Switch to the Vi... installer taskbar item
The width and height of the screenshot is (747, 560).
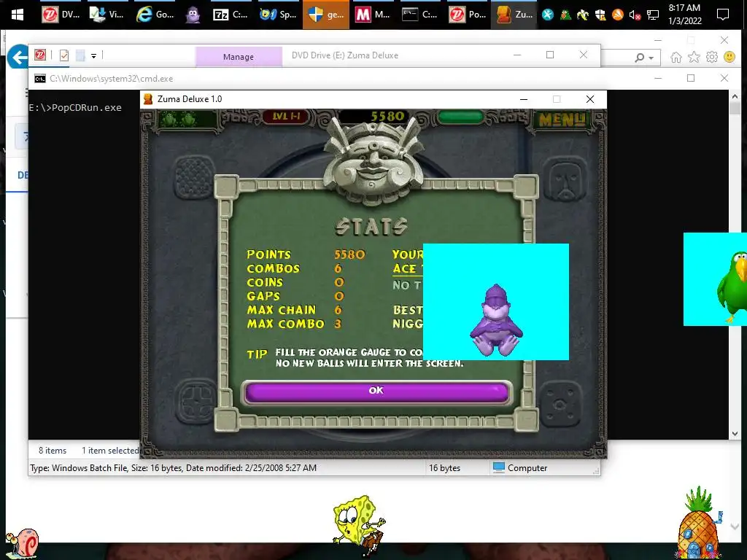pyautogui.click(x=108, y=15)
